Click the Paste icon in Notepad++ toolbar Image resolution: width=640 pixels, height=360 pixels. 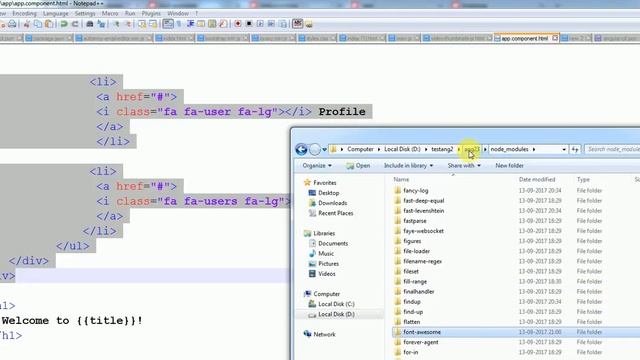click(49, 24)
